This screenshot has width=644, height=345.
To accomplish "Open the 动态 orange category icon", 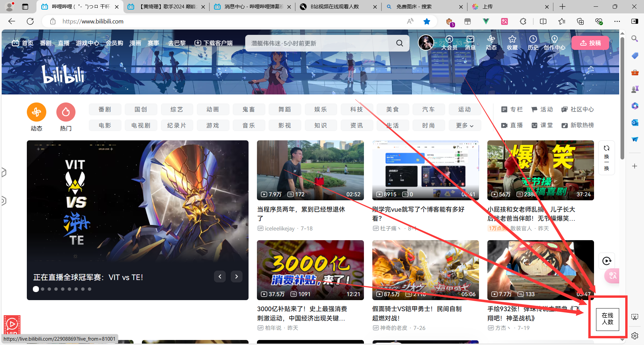I will [x=36, y=112].
